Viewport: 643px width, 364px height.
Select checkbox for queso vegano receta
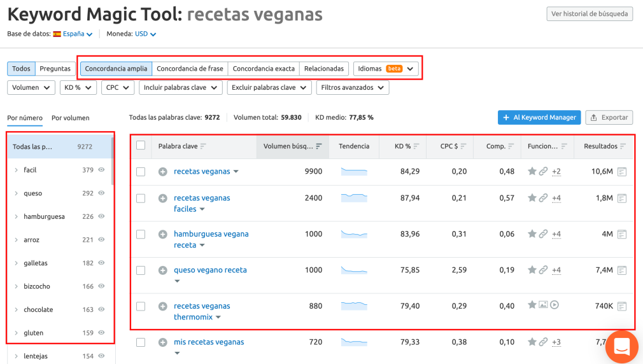[x=141, y=270]
